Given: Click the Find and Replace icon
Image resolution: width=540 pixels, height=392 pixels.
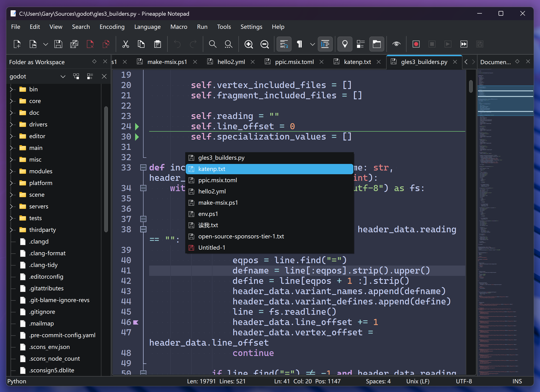Looking at the screenshot, I should 229,44.
